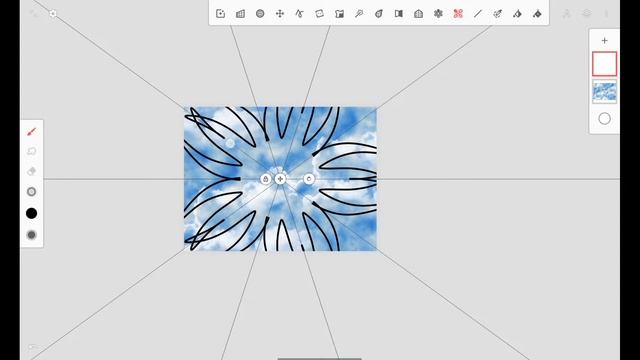The height and width of the screenshot is (360, 640).
Task: Select the blue sky layer thumbnail
Action: [604, 91]
